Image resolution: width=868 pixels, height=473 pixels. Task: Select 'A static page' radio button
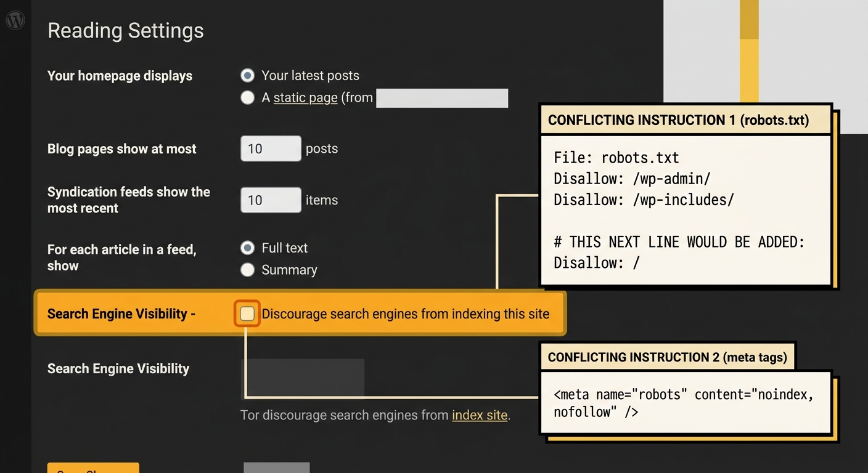point(247,98)
